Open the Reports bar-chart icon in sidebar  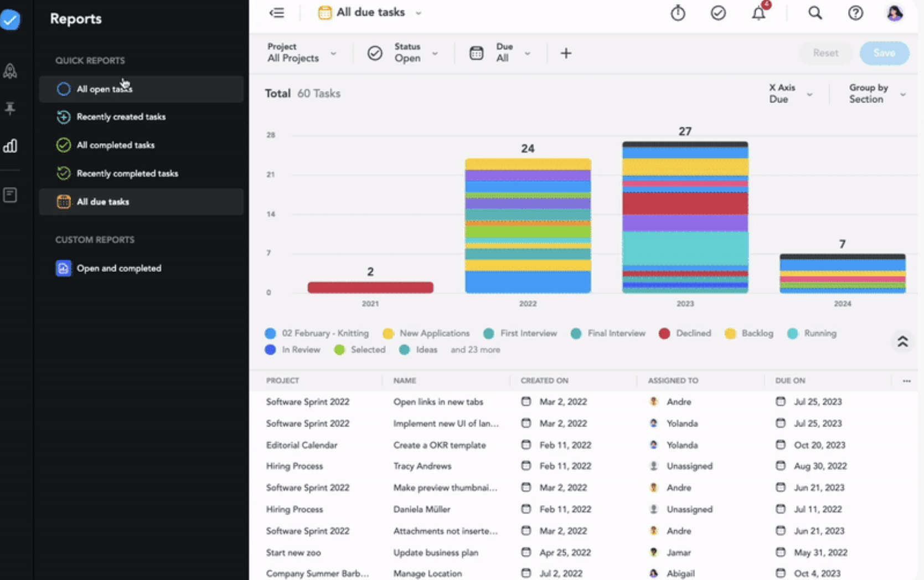[x=10, y=146]
